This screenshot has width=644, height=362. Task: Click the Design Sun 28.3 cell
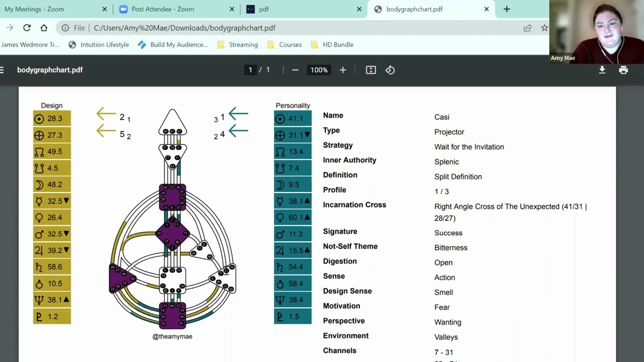[x=52, y=119]
